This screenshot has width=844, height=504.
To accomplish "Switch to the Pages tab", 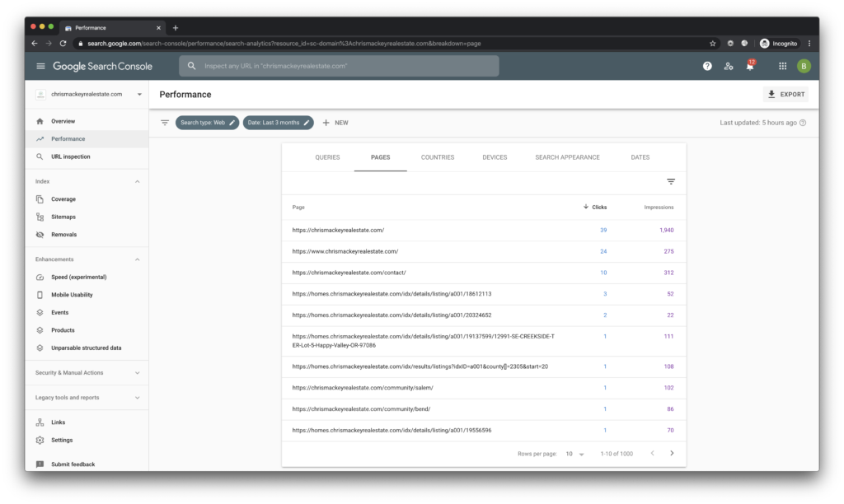I will [x=380, y=157].
